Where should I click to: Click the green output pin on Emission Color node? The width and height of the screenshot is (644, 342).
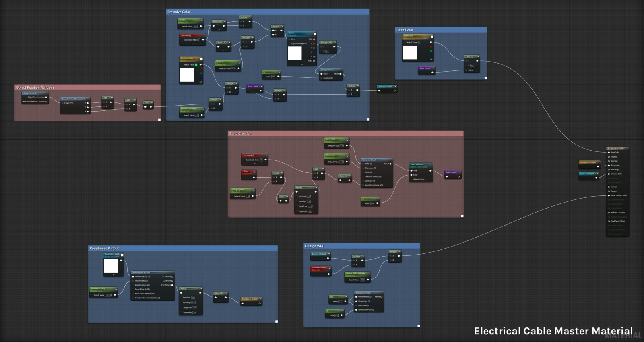click(x=200, y=73)
